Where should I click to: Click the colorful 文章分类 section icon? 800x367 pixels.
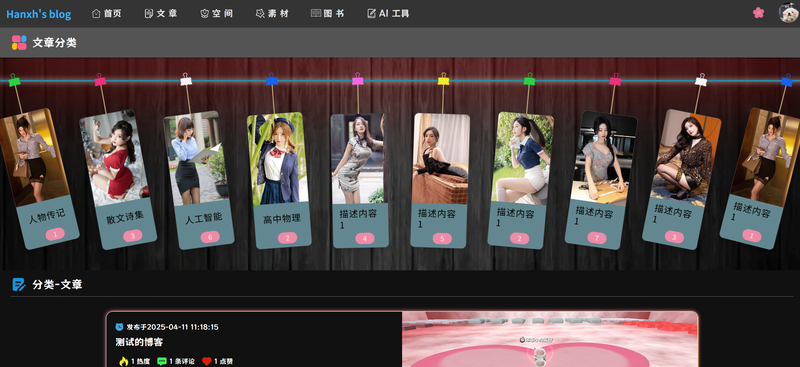point(19,42)
